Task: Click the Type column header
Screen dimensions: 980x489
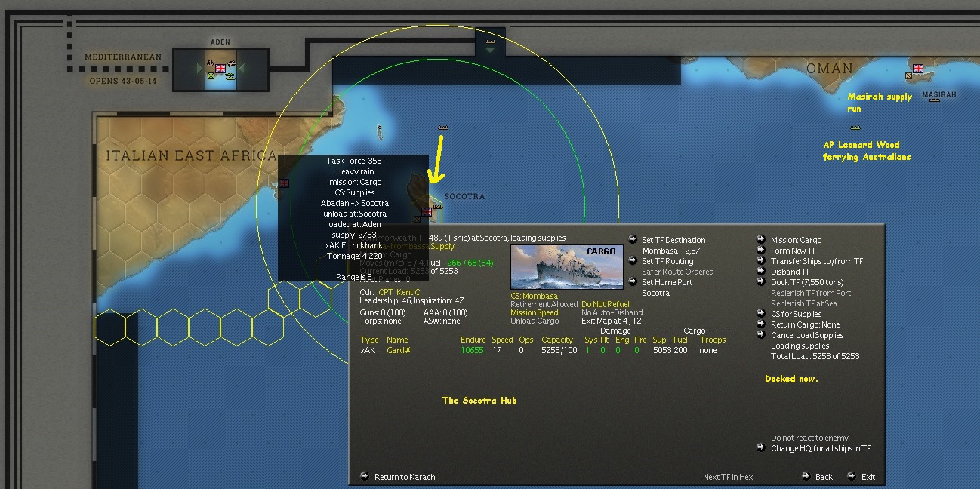Action: coord(369,340)
